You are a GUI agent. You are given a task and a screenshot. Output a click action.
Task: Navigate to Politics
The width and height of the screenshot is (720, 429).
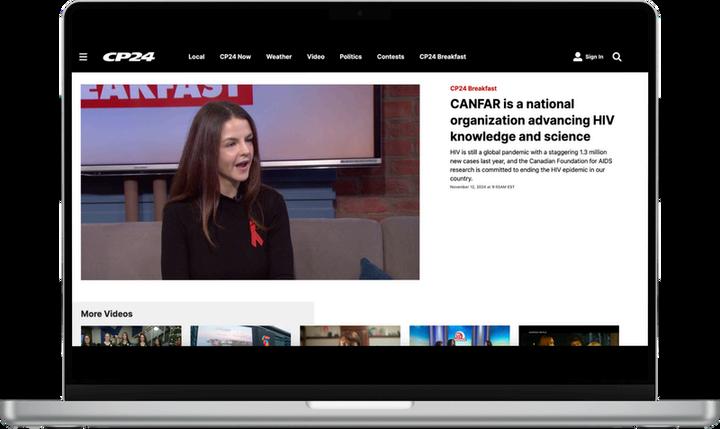pos(350,57)
